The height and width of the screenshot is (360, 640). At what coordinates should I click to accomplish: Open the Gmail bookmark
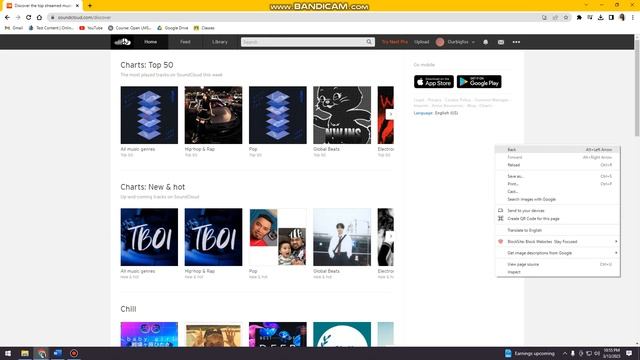click(x=14, y=28)
